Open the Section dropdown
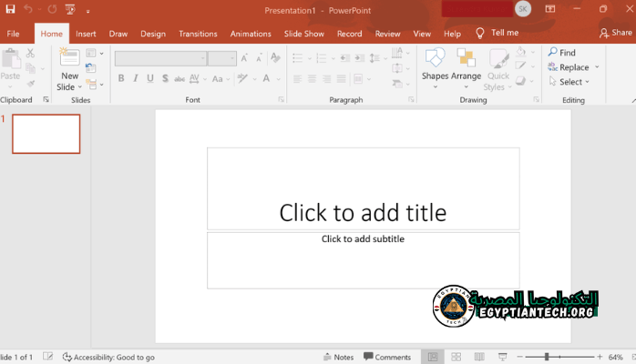This screenshot has width=636, height=364. click(95, 85)
